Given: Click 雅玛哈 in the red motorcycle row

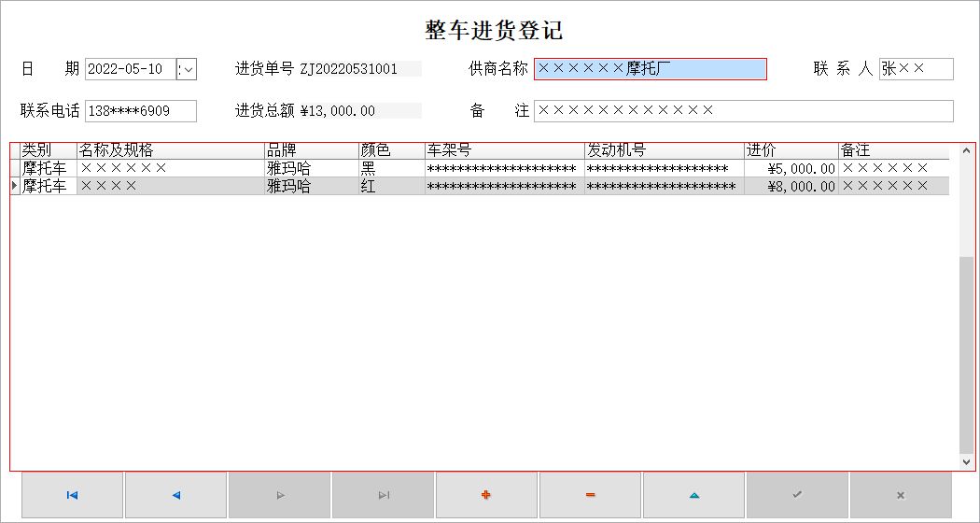Looking at the screenshot, I should pos(312,186).
